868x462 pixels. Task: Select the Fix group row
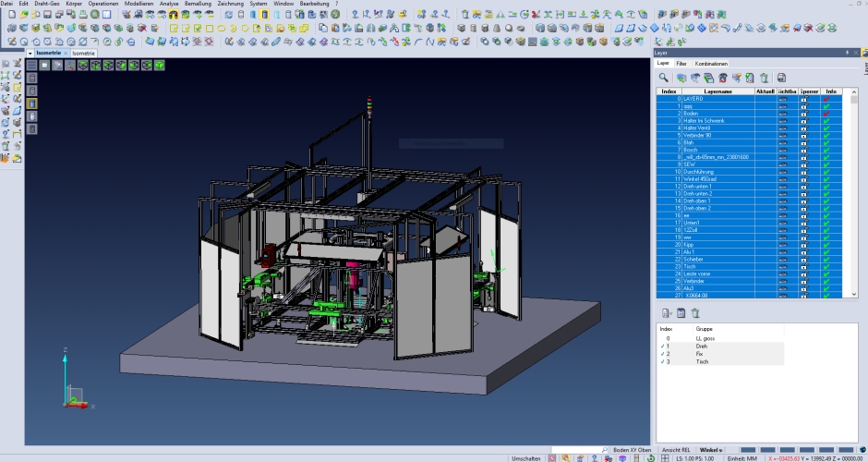720,354
